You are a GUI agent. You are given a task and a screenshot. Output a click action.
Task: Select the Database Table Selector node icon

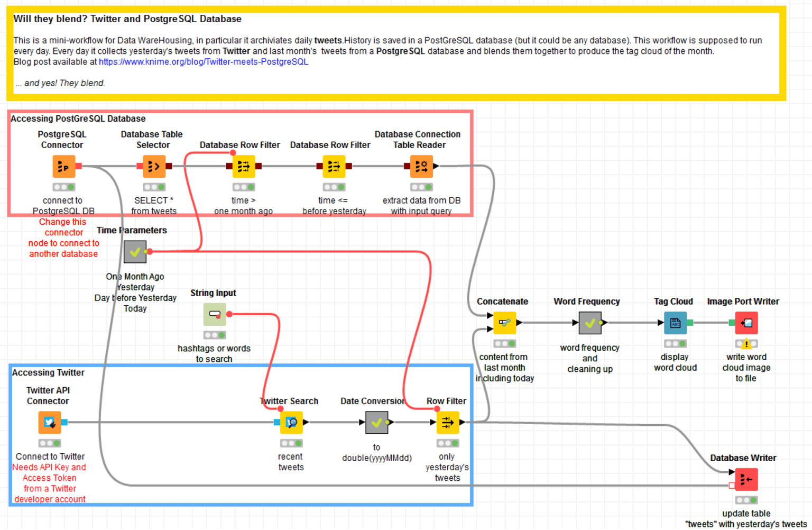[154, 167]
